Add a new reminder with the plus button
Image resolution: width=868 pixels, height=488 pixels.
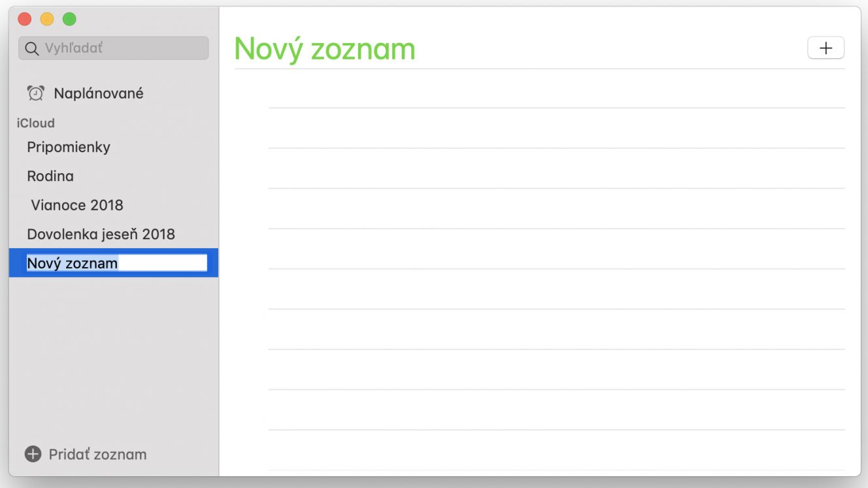(826, 48)
